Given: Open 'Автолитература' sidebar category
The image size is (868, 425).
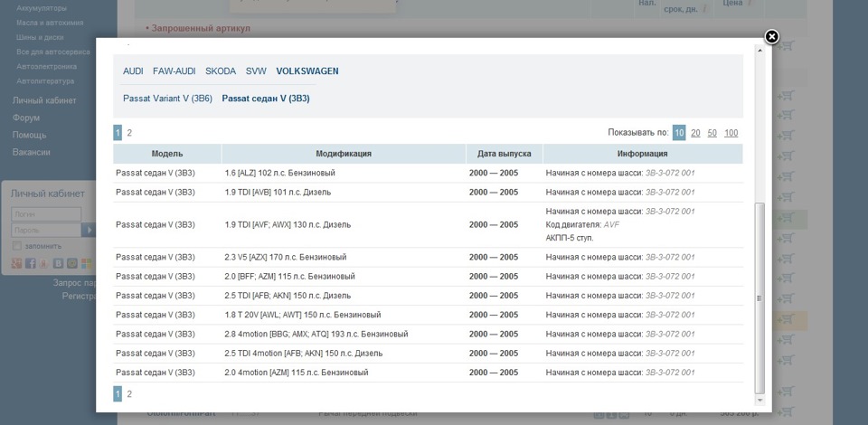Looking at the screenshot, I should tap(45, 80).
